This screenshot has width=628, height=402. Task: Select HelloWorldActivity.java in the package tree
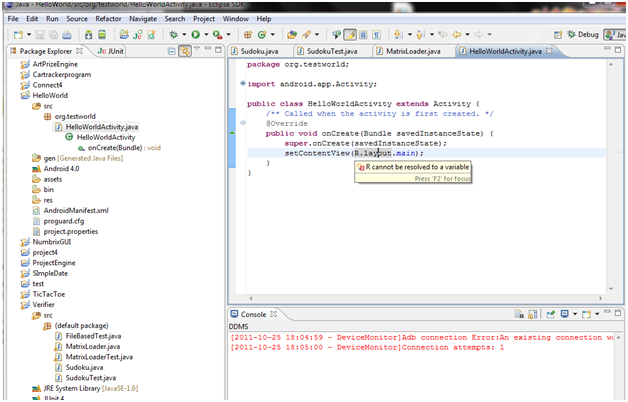101,127
